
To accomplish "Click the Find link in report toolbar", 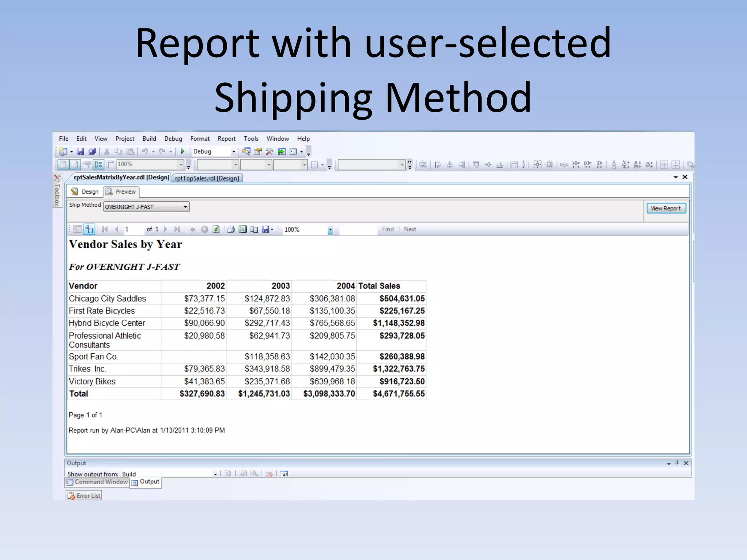I will (388, 229).
